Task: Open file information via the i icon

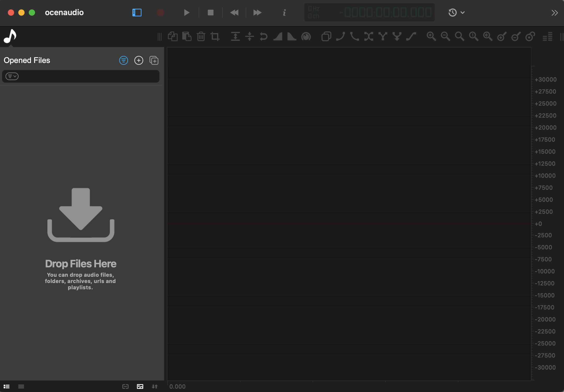Action: [x=284, y=13]
